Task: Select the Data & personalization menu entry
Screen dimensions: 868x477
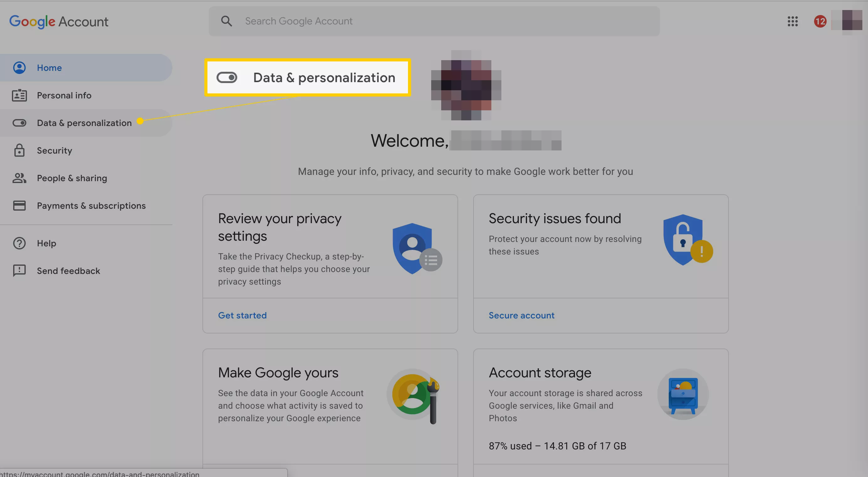Action: tap(84, 123)
